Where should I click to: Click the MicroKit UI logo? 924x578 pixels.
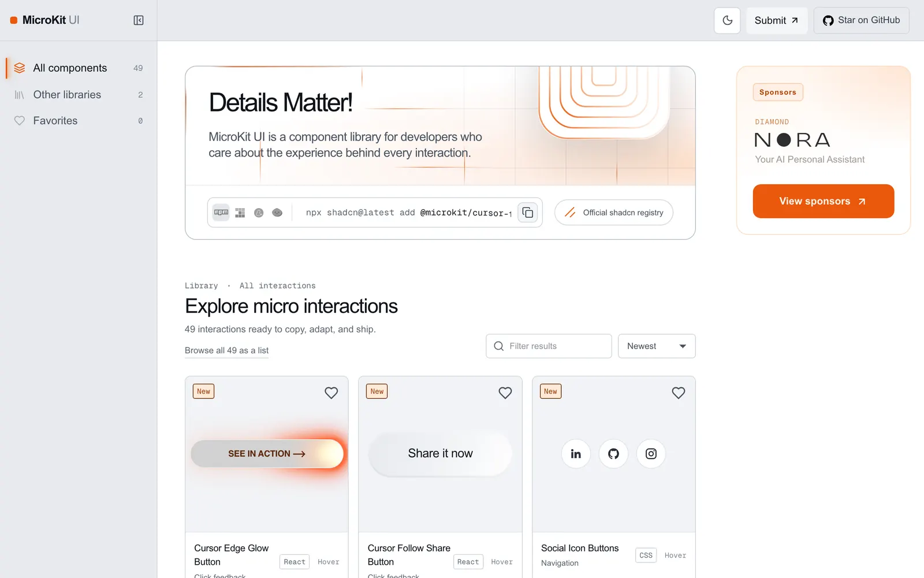(45, 20)
